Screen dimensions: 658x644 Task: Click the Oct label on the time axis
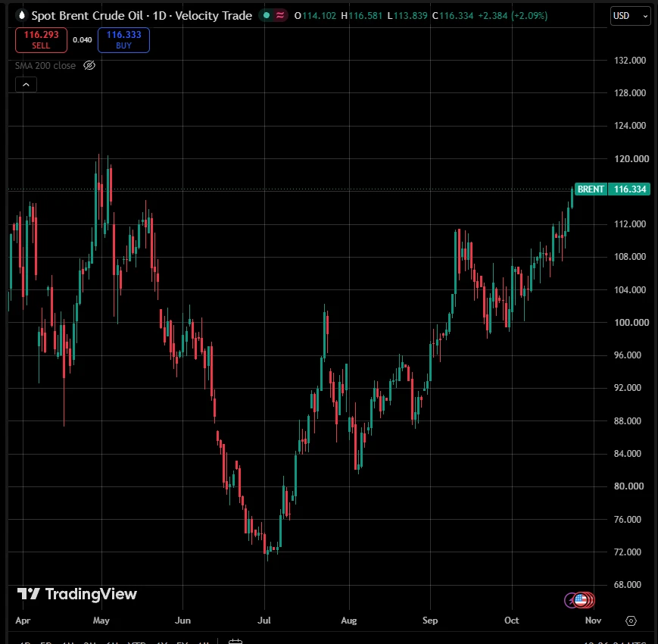(x=512, y=621)
